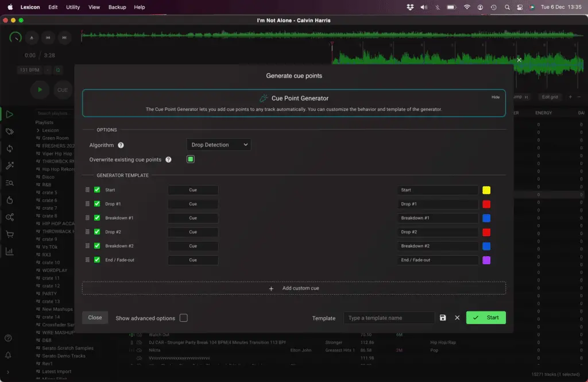Open the tags sidebar icon
The height and width of the screenshot is (382, 588).
point(10,132)
